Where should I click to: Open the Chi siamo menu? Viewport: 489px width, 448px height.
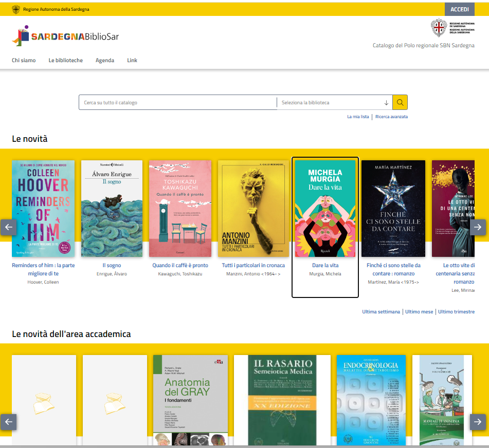(x=24, y=60)
